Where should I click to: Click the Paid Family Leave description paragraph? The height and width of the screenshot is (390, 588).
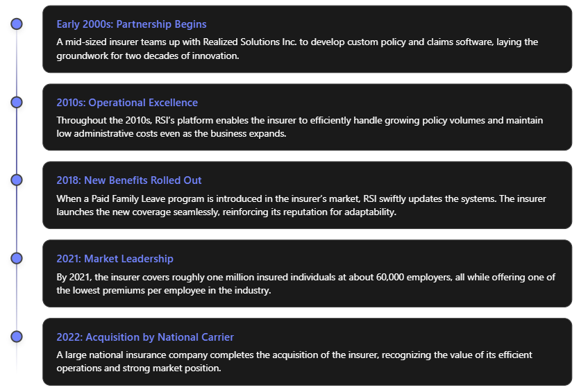coord(301,205)
